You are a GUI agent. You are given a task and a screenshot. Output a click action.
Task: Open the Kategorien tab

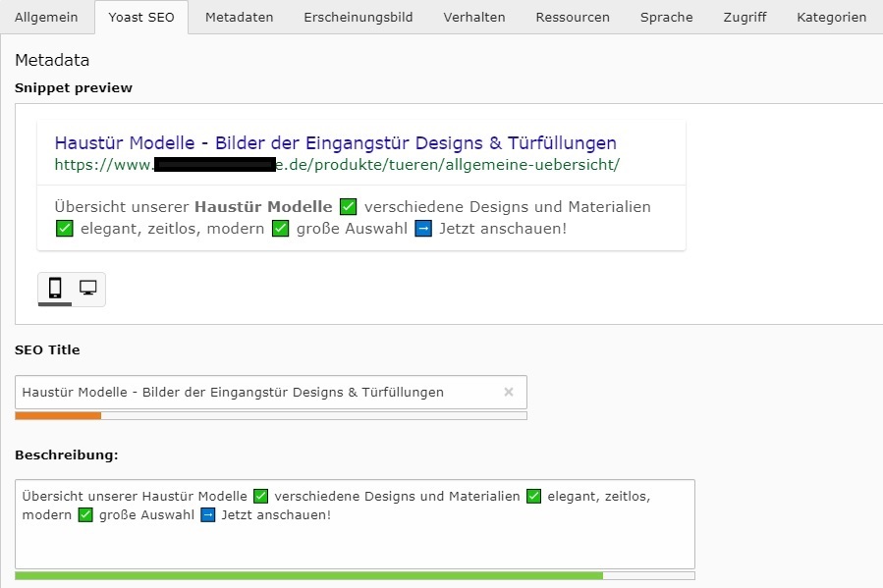[831, 18]
